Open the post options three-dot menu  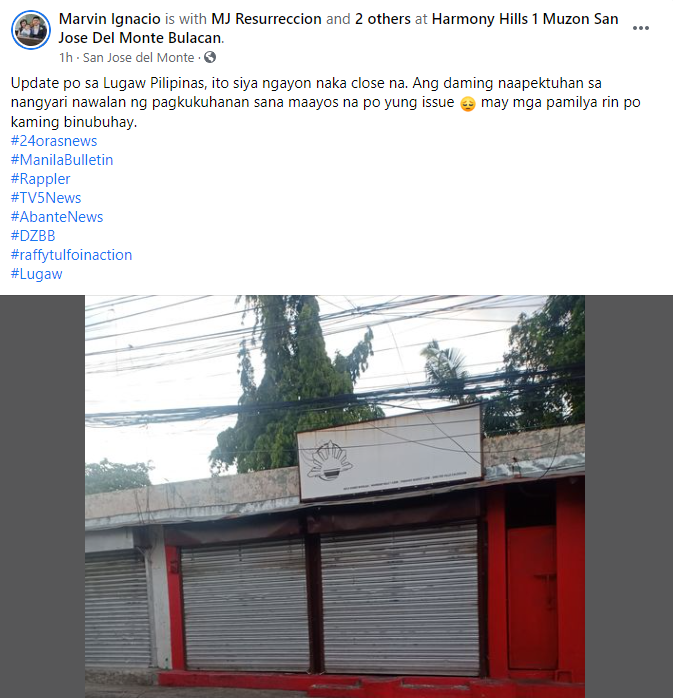(x=640, y=28)
